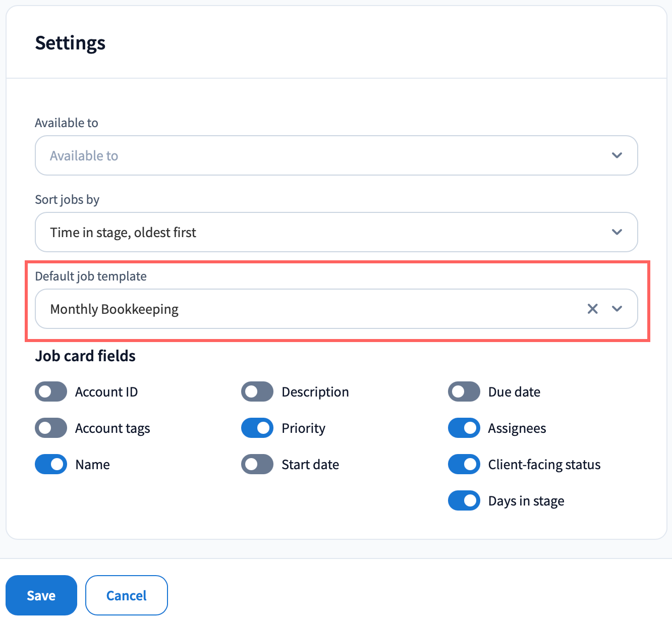Switch on the Start date toggle
Viewport: 672px width, 618px height.
coord(257,464)
